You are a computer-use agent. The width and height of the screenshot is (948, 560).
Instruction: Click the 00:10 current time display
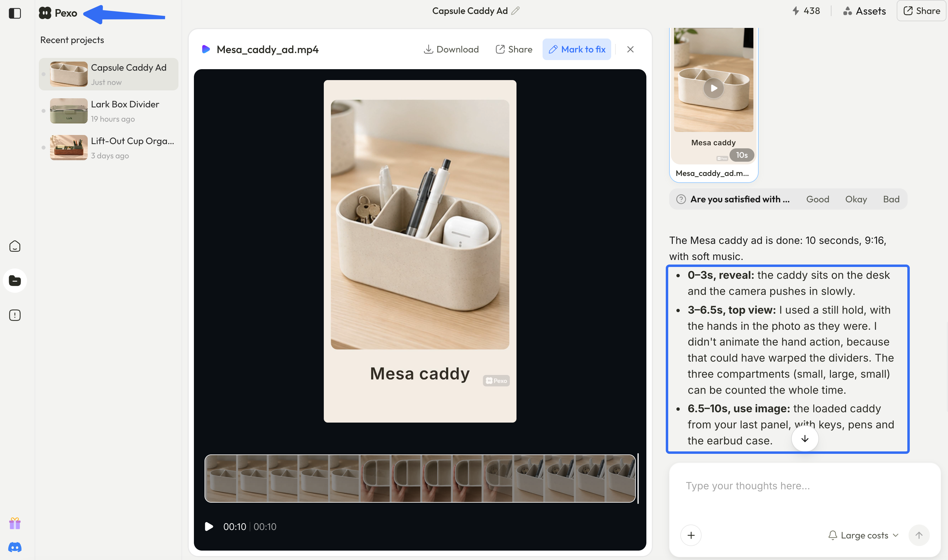coord(234,526)
